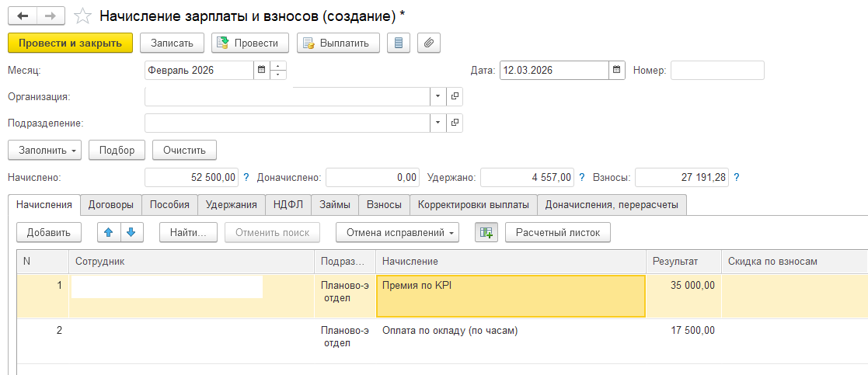Open the Заполнить dropdown button
Viewport: 868px width, 375px height.
pos(44,150)
